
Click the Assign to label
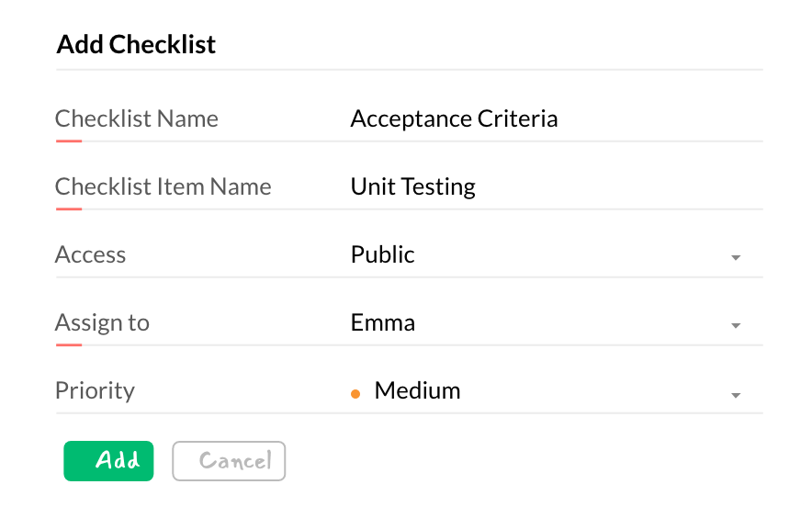(x=102, y=322)
